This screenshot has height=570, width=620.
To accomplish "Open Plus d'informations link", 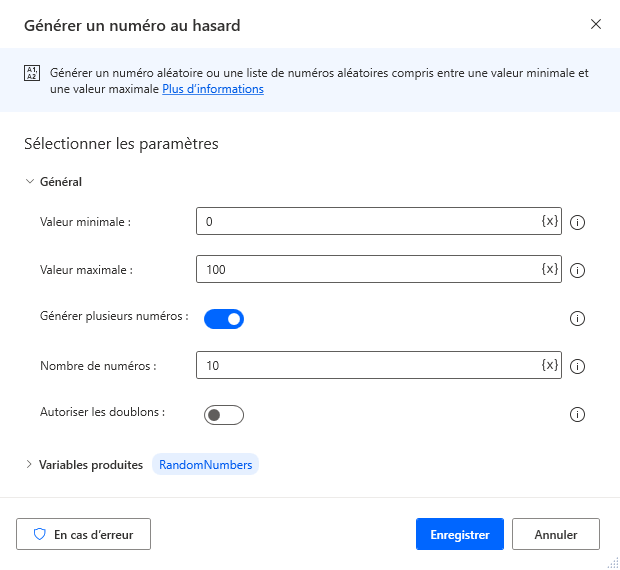I will tap(213, 89).
